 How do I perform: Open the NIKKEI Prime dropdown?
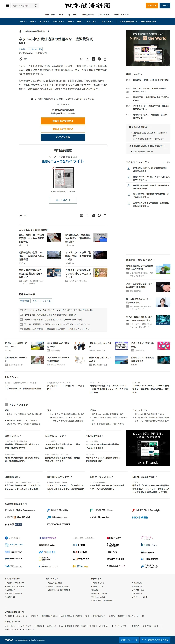pyautogui.click(x=121, y=15)
